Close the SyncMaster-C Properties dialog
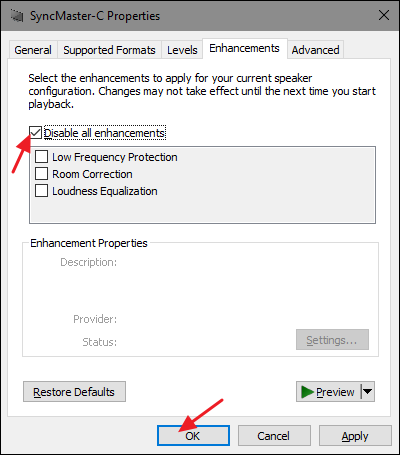This screenshot has width=400, height=455. point(384,15)
